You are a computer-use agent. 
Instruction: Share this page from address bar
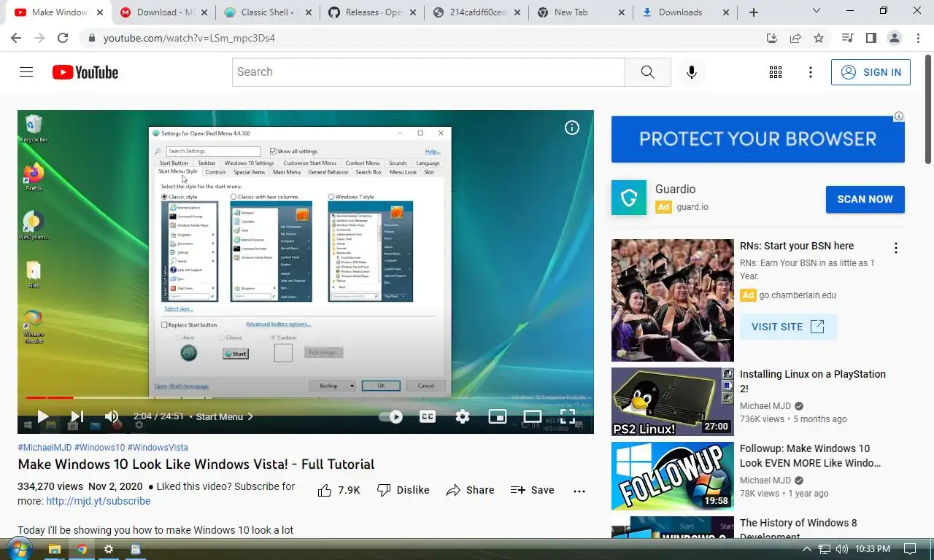point(795,38)
